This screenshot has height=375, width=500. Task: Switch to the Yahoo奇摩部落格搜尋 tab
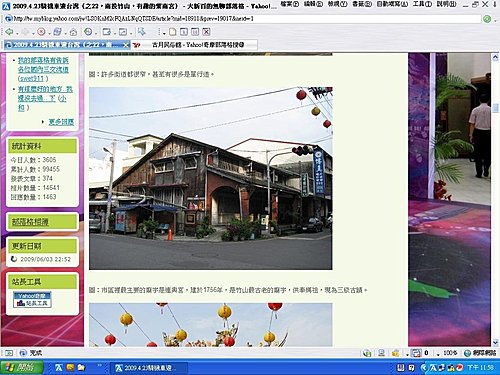(194, 45)
